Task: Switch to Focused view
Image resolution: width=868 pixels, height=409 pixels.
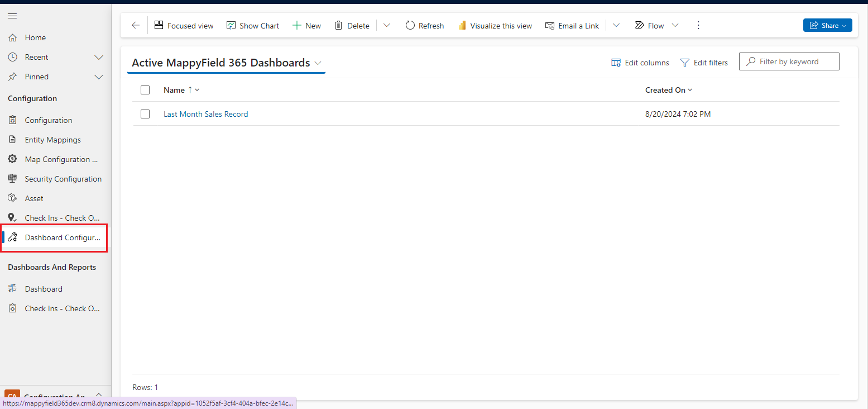Action: click(184, 26)
